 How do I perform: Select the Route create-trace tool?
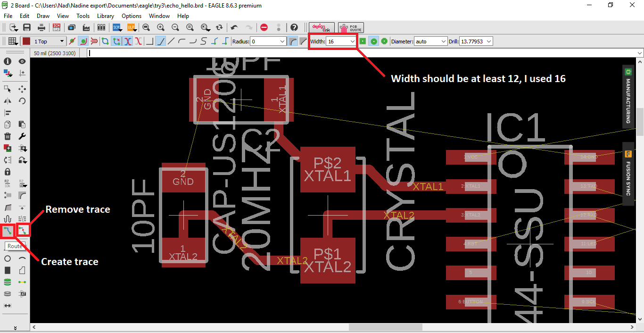tap(8, 231)
